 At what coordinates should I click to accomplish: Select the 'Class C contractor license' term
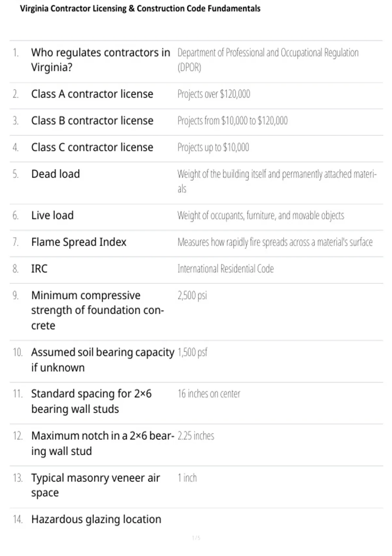tap(92, 148)
